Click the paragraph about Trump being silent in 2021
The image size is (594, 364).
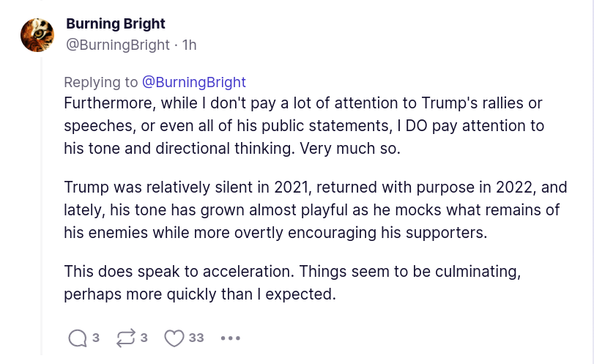coord(315,210)
